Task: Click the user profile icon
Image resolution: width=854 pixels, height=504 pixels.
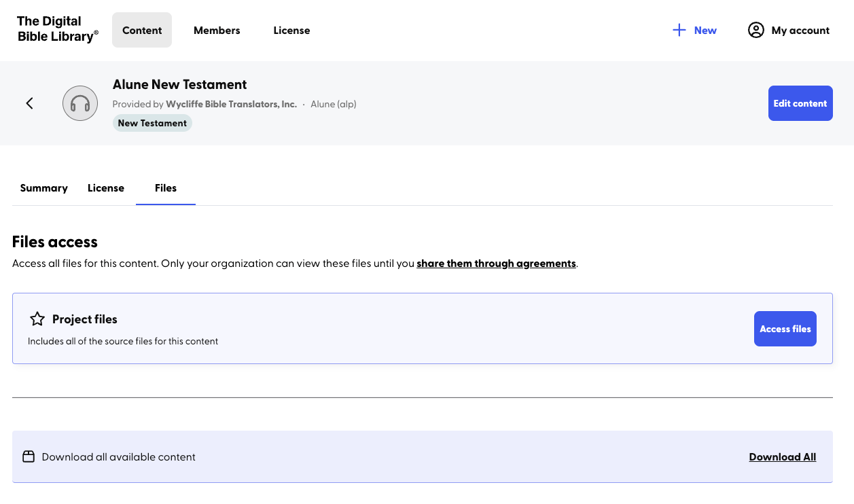Action: click(x=755, y=30)
